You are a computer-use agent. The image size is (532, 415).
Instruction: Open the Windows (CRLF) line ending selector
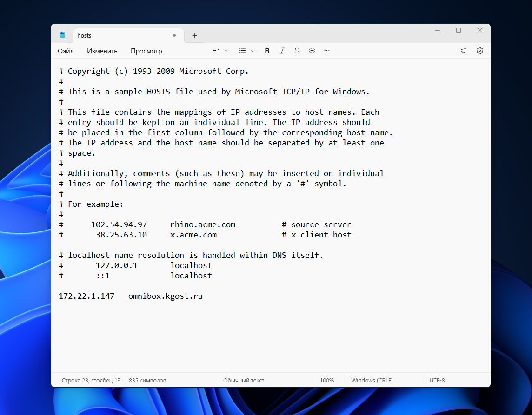point(372,381)
